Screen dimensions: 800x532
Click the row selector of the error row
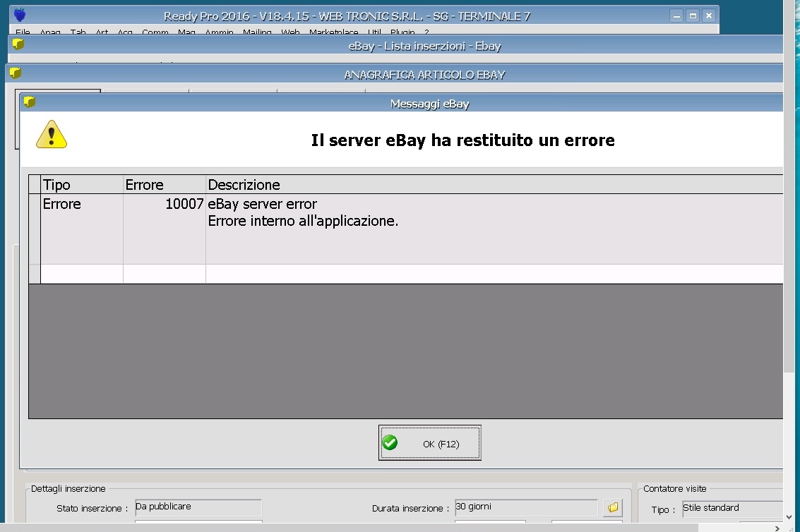(35, 229)
